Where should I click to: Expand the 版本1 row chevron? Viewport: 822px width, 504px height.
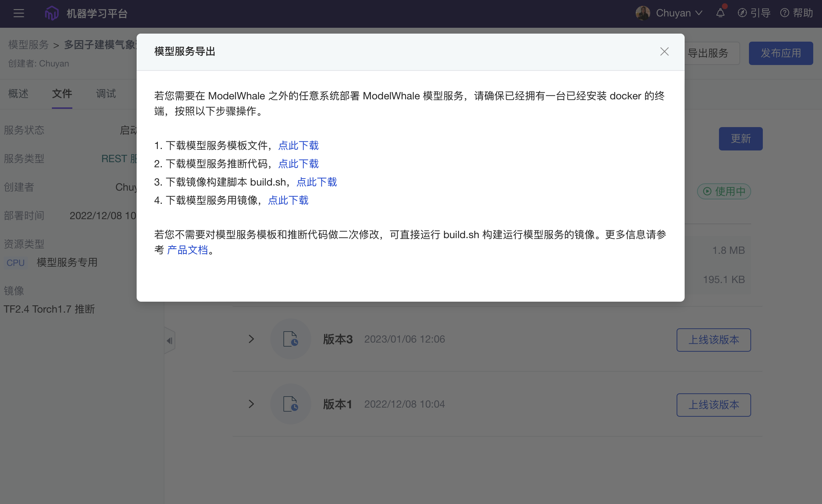pyautogui.click(x=251, y=404)
